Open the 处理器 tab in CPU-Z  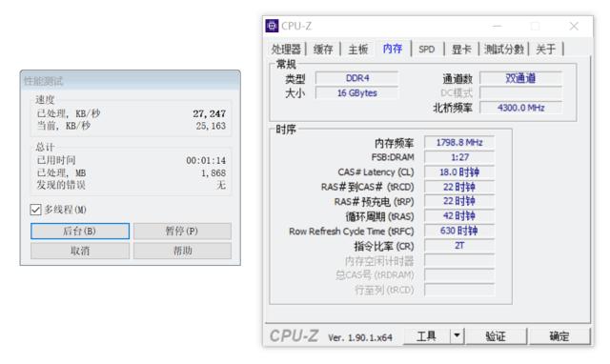click(286, 49)
